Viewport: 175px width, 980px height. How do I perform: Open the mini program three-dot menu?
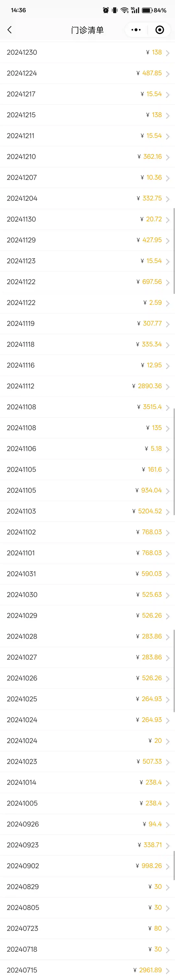point(136,30)
